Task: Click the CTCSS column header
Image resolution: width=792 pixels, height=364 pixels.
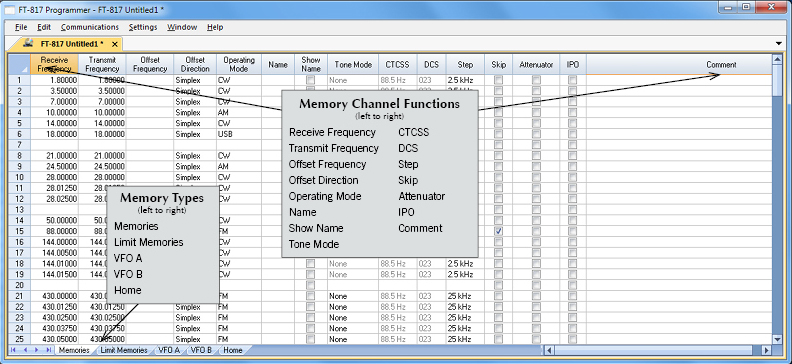Action: pyautogui.click(x=398, y=65)
